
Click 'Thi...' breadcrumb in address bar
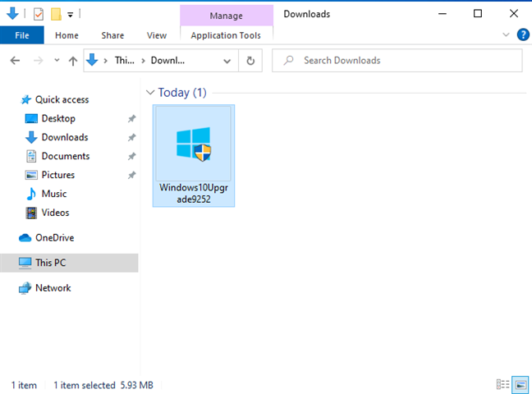point(125,61)
